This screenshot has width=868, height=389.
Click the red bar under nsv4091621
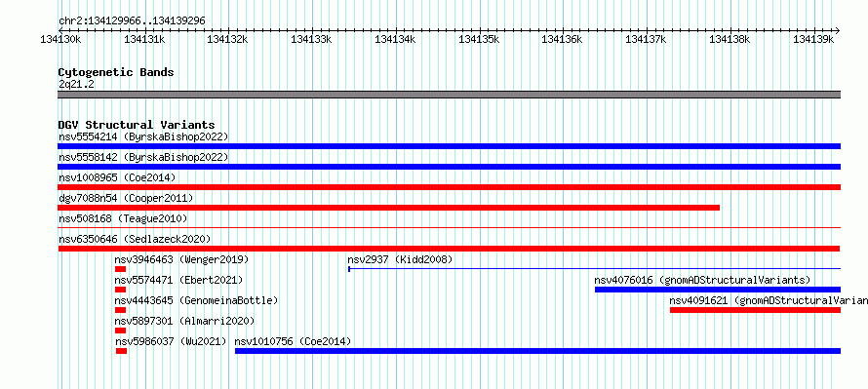[755, 310]
